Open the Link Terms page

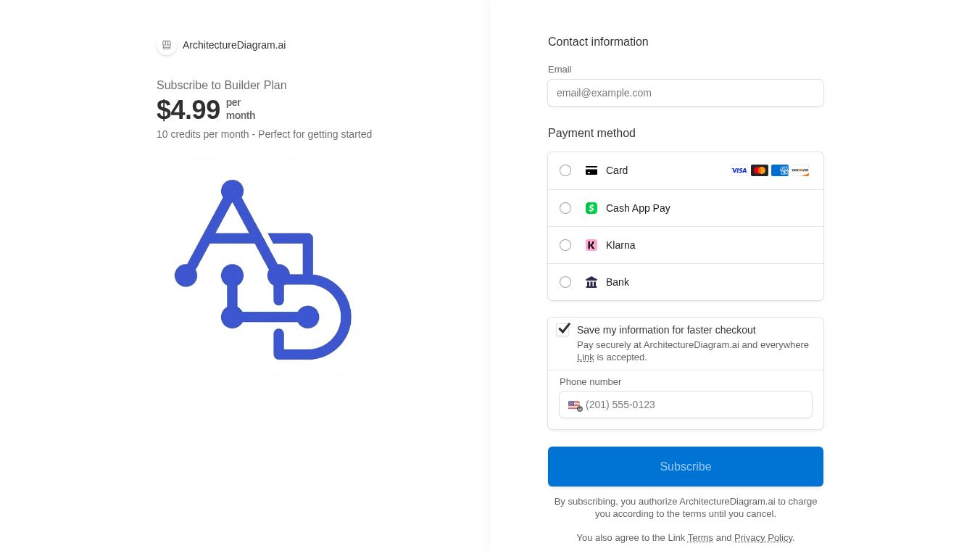pos(700,538)
